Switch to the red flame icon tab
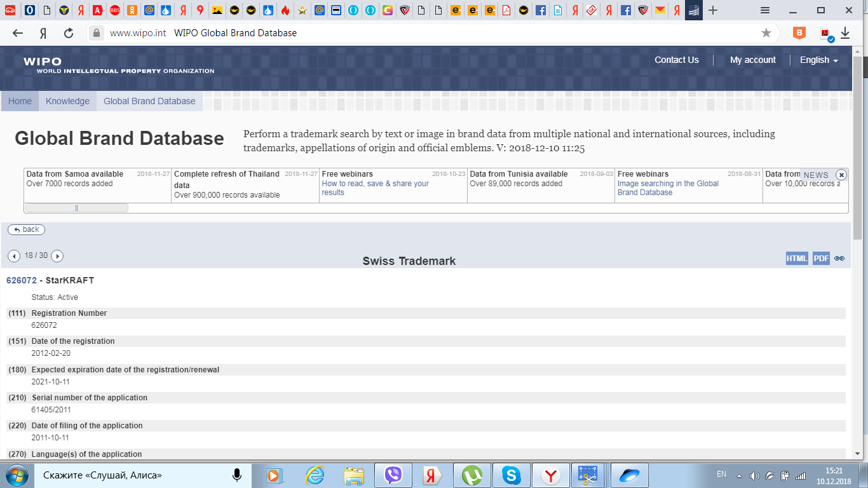 pyautogui.click(x=285, y=10)
